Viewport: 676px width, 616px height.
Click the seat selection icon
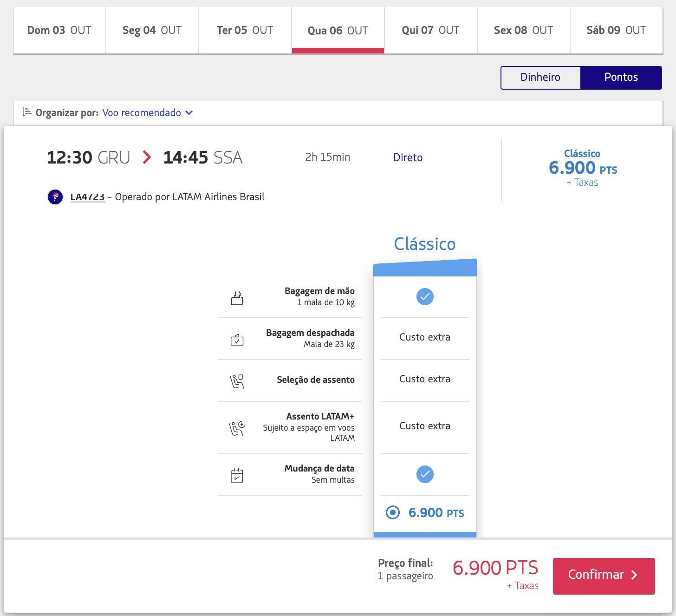237,381
